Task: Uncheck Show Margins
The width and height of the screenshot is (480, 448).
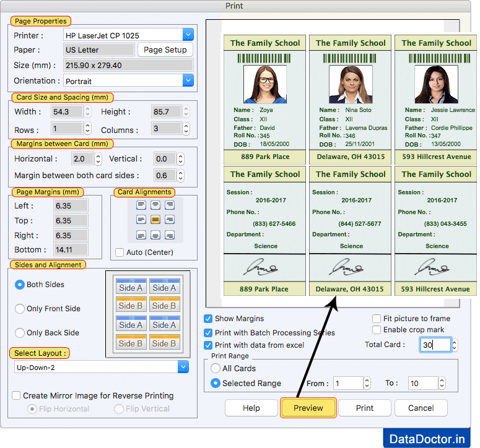Action: click(x=208, y=319)
